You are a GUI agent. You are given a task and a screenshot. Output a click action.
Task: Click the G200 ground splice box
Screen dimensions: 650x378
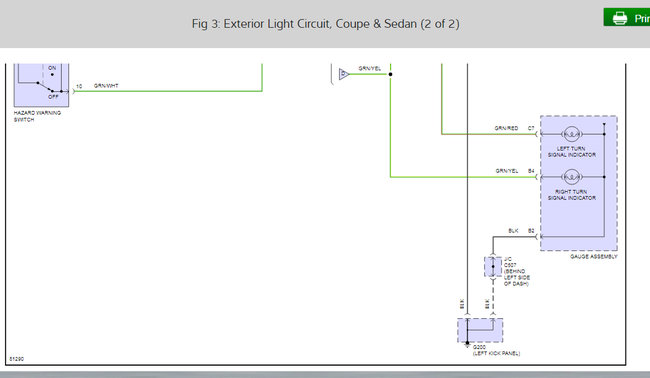pyautogui.click(x=480, y=330)
